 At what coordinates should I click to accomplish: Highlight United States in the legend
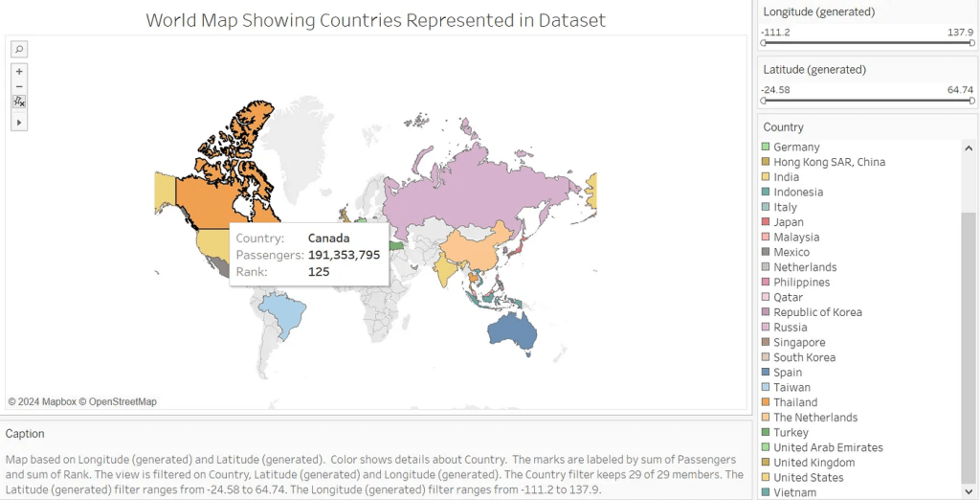[x=808, y=478]
